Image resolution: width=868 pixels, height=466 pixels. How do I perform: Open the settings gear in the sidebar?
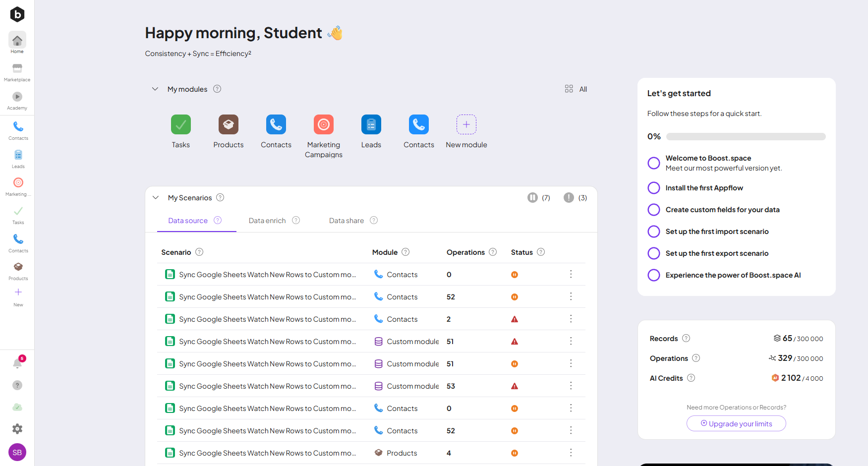click(17, 429)
